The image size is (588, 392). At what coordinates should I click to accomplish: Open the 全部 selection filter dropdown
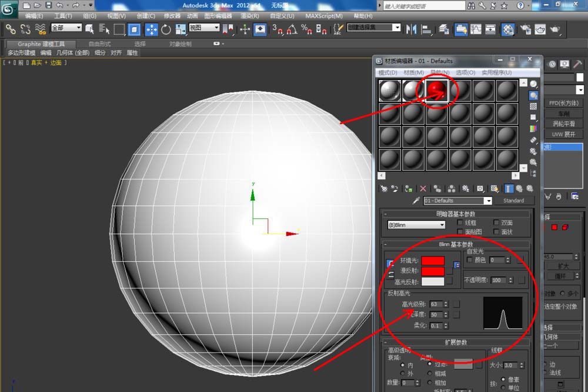[66, 28]
